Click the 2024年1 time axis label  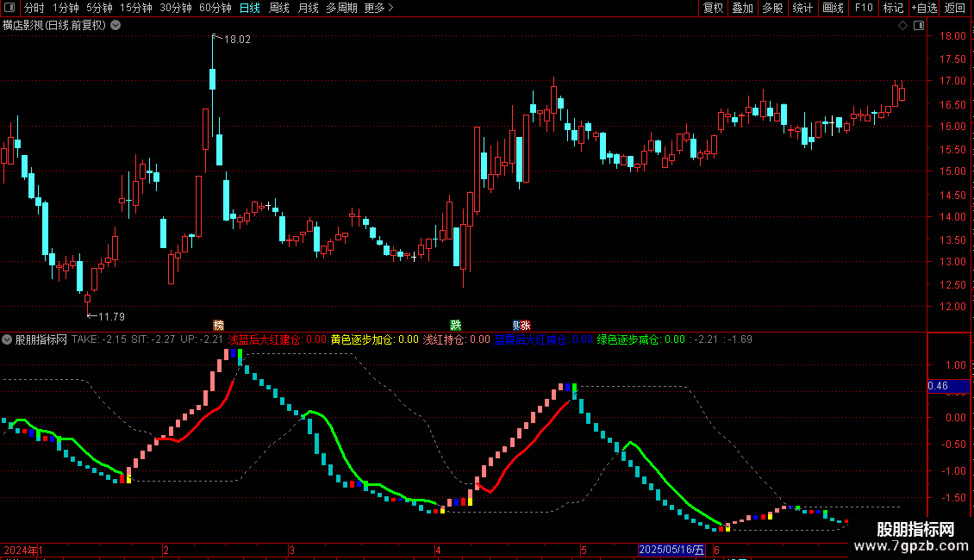23,550
